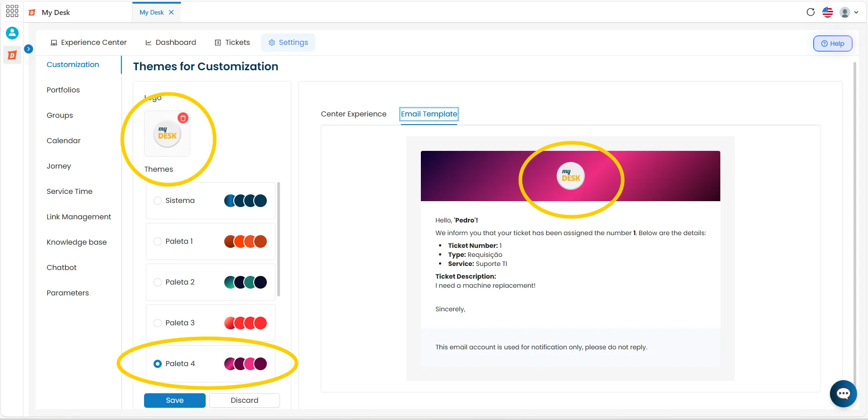868x420 pixels.
Task: Select the orange My Desk sidebar icon
Action: (12, 55)
